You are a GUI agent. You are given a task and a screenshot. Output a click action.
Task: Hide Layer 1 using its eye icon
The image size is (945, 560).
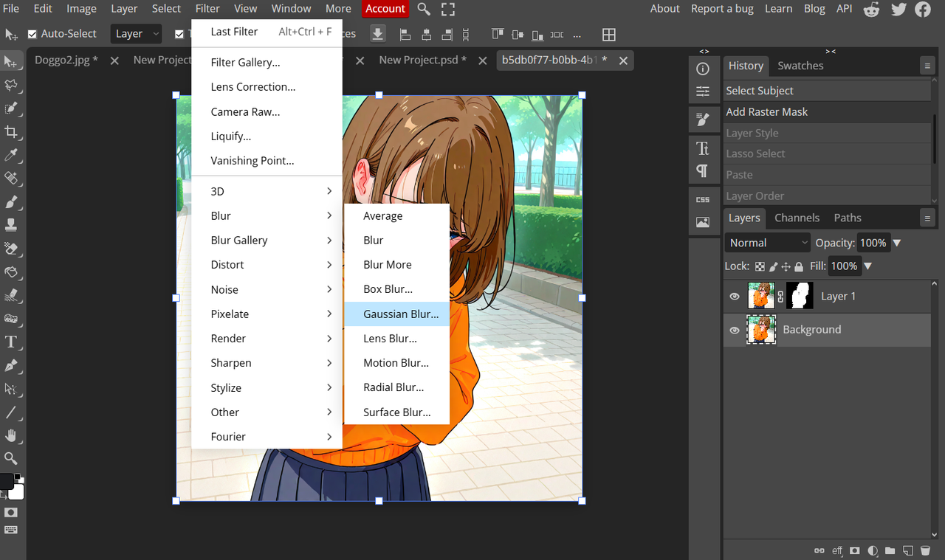click(x=735, y=297)
